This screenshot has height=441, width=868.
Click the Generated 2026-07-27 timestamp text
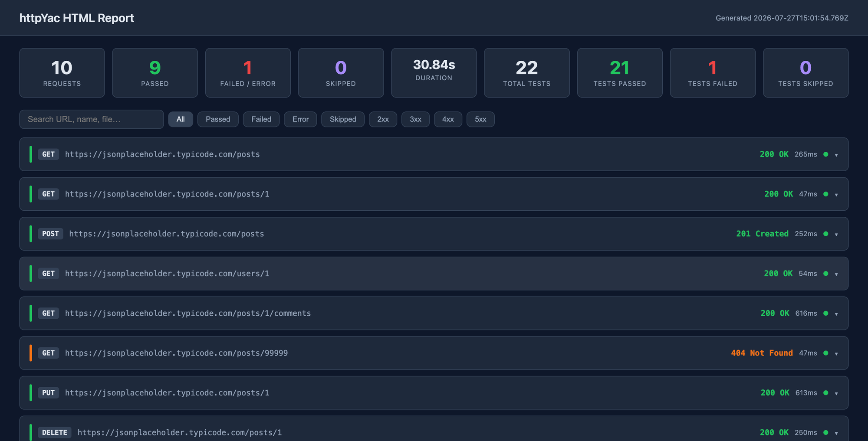tap(782, 18)
